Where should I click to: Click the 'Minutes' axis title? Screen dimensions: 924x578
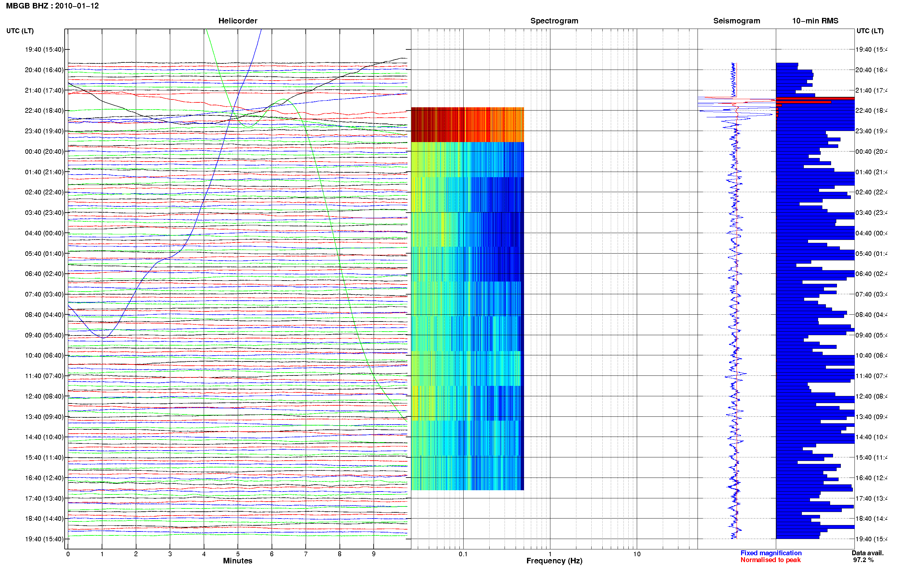237,561
